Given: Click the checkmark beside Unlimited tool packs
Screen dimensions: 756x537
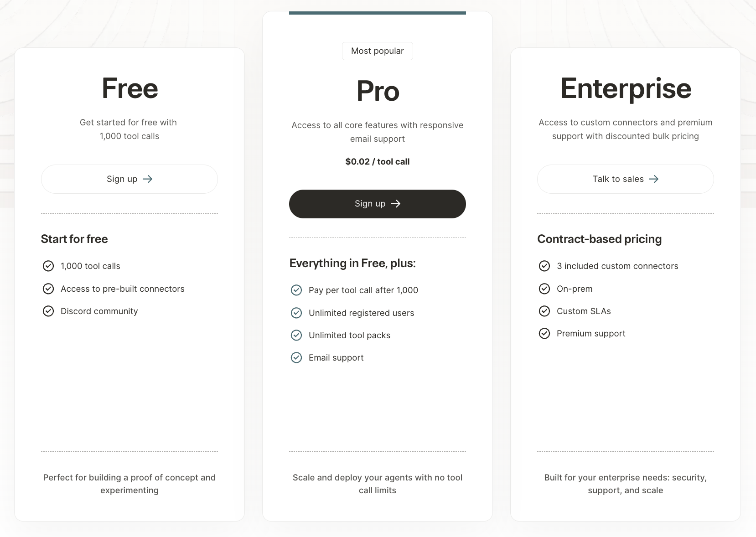Looking at the screenshot, I should [297, 335].
